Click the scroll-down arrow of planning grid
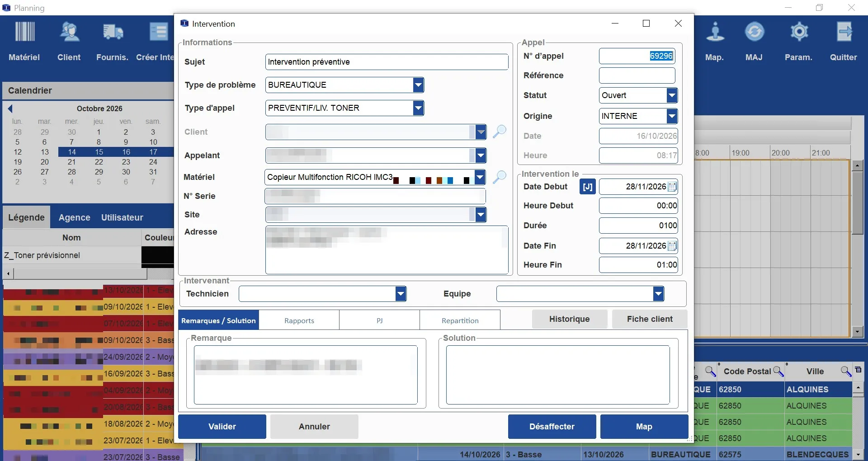 click(857, 332)
